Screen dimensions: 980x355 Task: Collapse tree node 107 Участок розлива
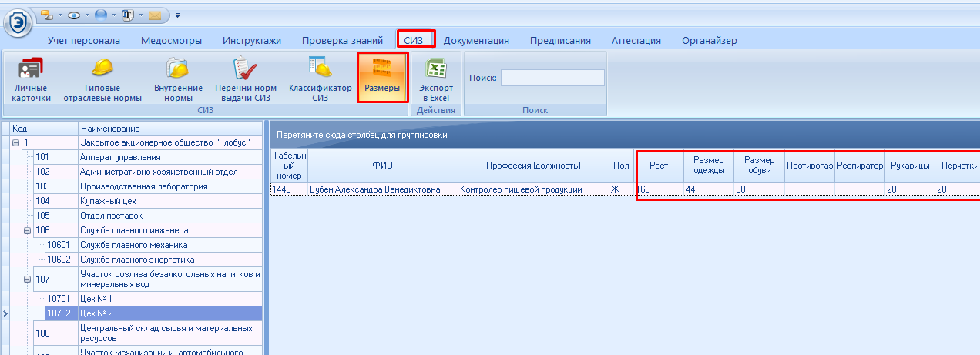(x=28, y=279)
